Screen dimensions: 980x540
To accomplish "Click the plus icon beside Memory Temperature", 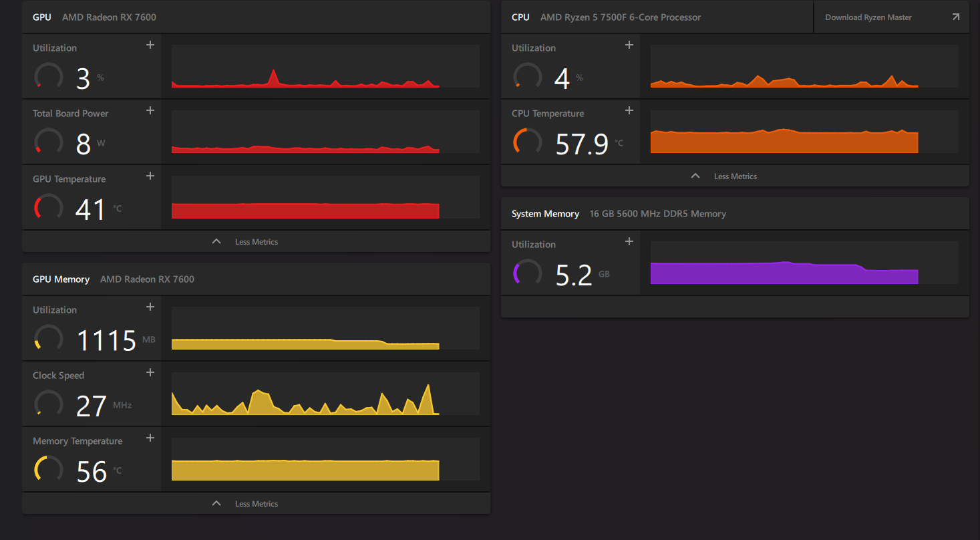I will 150,438.
